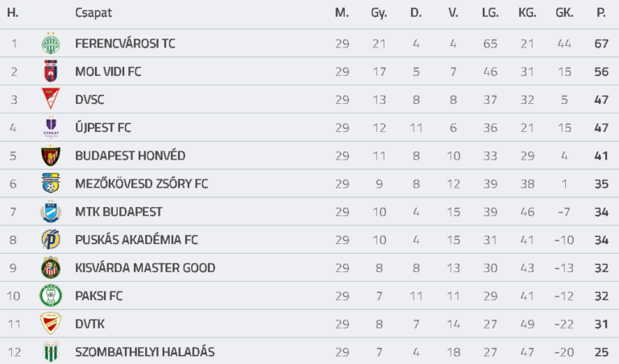Screen dimensions: 619x364
Task: Click the MOL Vidi FC club crest
Action: [51, 72]
